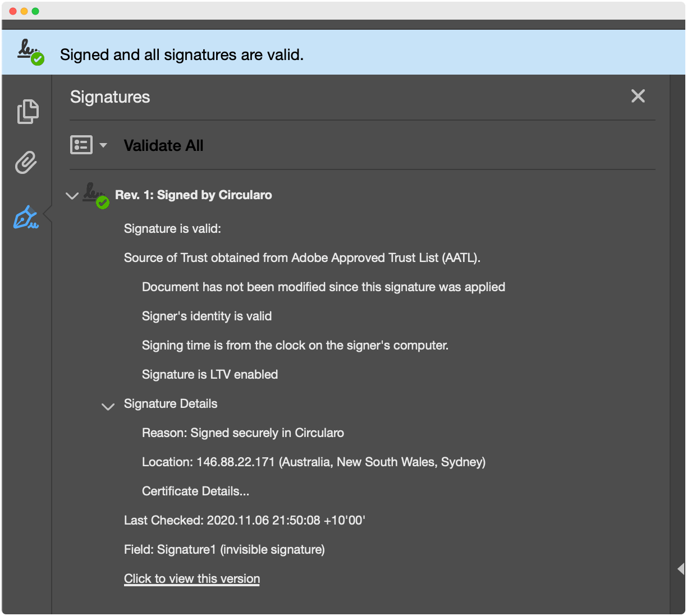Select the Location 146.88.22.171 entry
The width and height of the screenshot is (687, 616).
[x=313, y=462]
